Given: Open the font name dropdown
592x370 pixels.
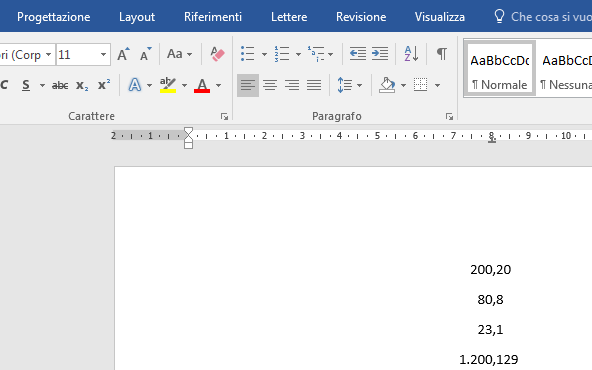Looking at the screenshot, I should tap(49, 55).
